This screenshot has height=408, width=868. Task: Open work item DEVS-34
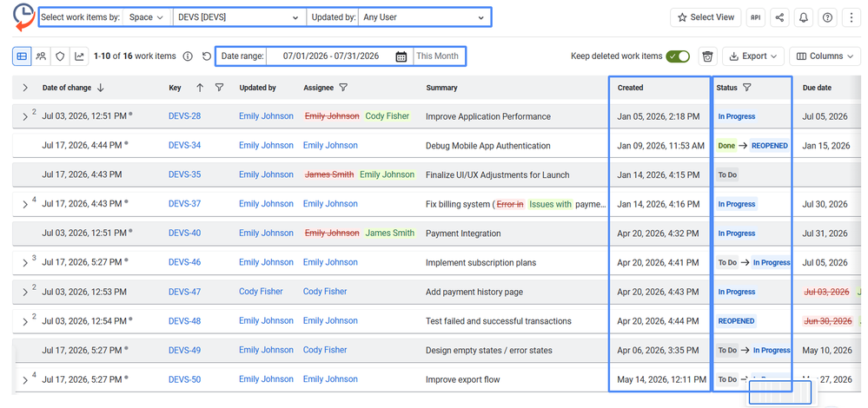tap(184, 145)
